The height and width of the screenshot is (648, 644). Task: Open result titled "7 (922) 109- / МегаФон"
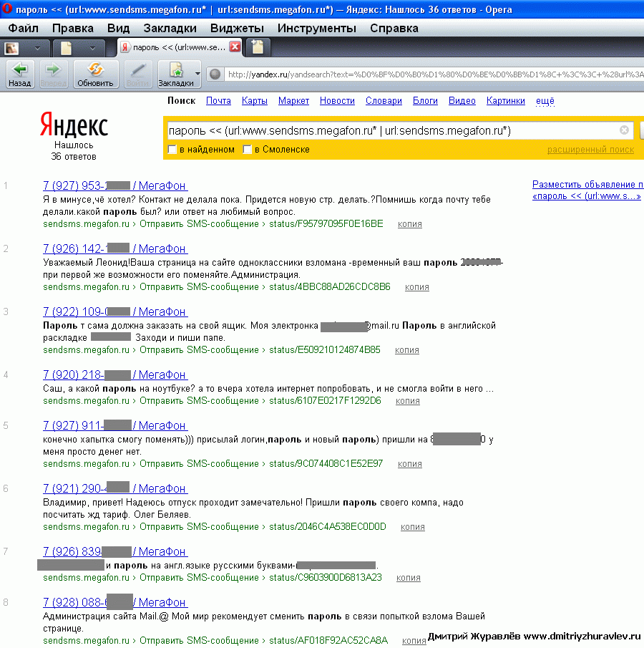click(115, 311)
